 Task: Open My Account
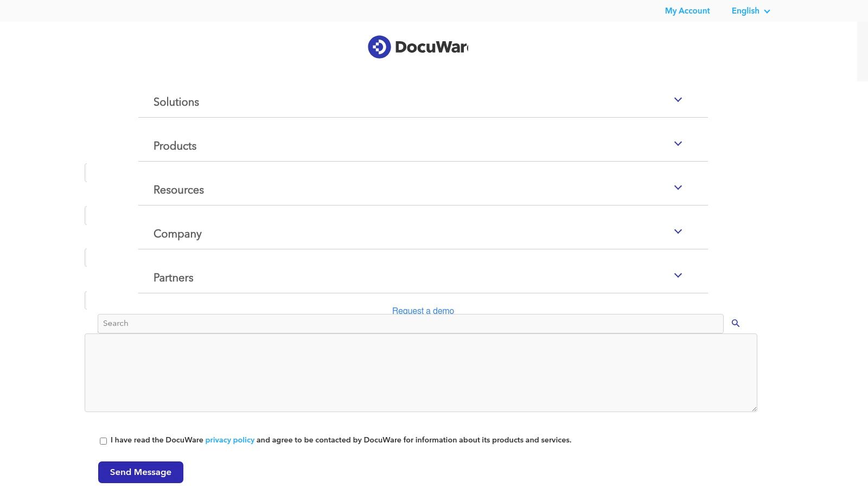tap(687, 11)
